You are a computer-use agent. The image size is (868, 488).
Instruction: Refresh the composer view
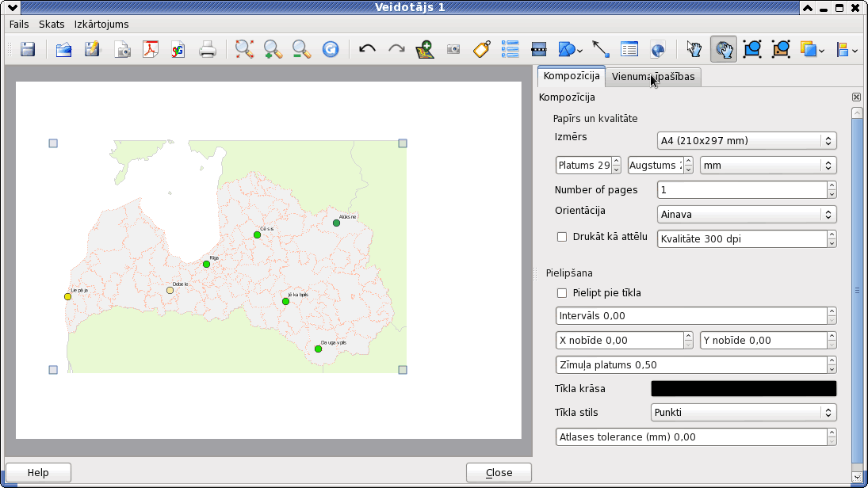[x=331, y=50]
